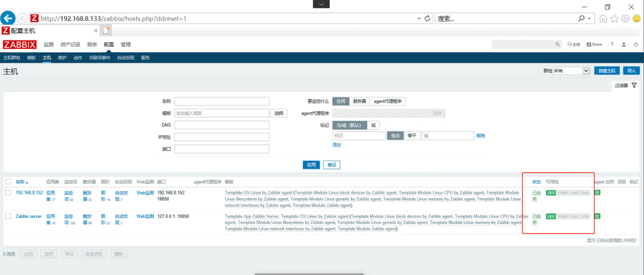The image size is (644, 275).
Task: Click SNMP badge for 192.168.8.152
Action: coord(562,193)
